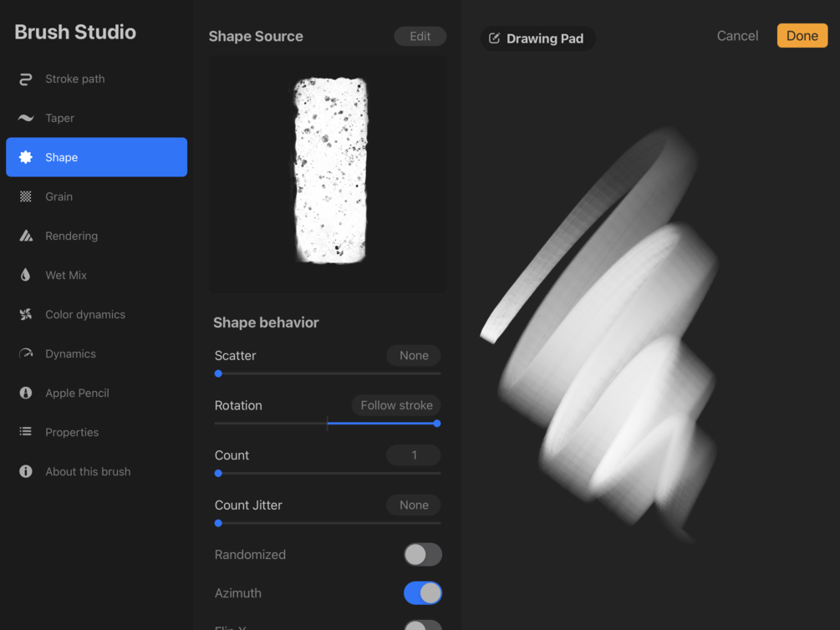This screenshot has width=840, height=630.
Task: Go to Rendering settings
Action: pyautogui.click(x=96, y=236)
